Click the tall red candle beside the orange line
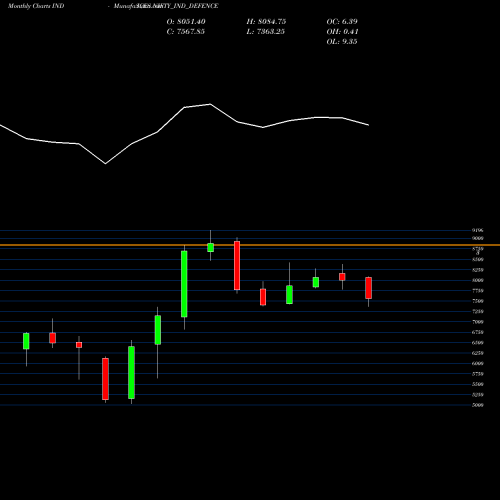Image resolution: width=500 pixels, height=500 pixels. pyautogui.click(x=237, y=266)
